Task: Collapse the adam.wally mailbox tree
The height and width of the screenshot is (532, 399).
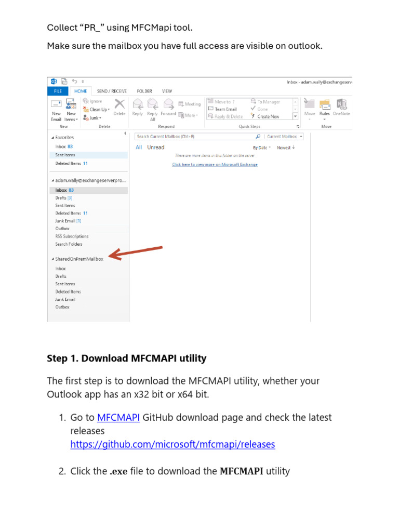Action: (x=52, y=180)
